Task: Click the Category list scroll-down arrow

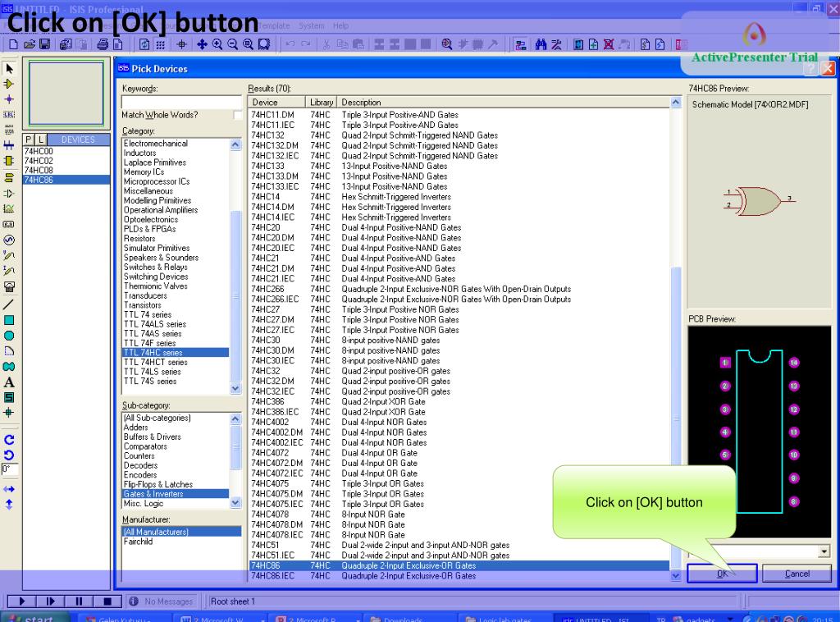Action: pos(235,388)
